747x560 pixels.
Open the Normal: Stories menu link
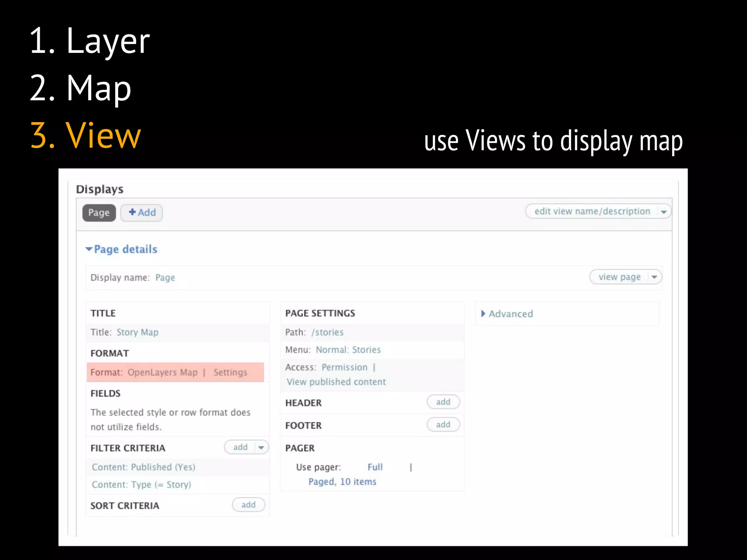click(348, 350)
